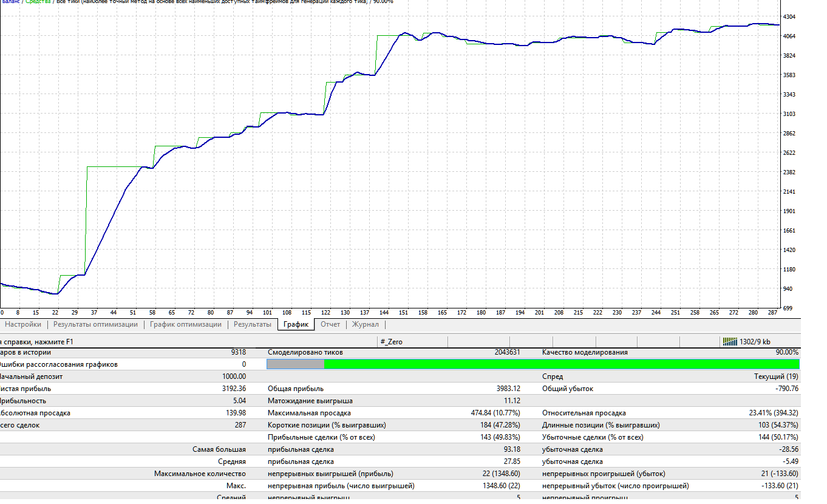Click Средства label in the chart legend
827x504 pixels.
tap(38, 2)
